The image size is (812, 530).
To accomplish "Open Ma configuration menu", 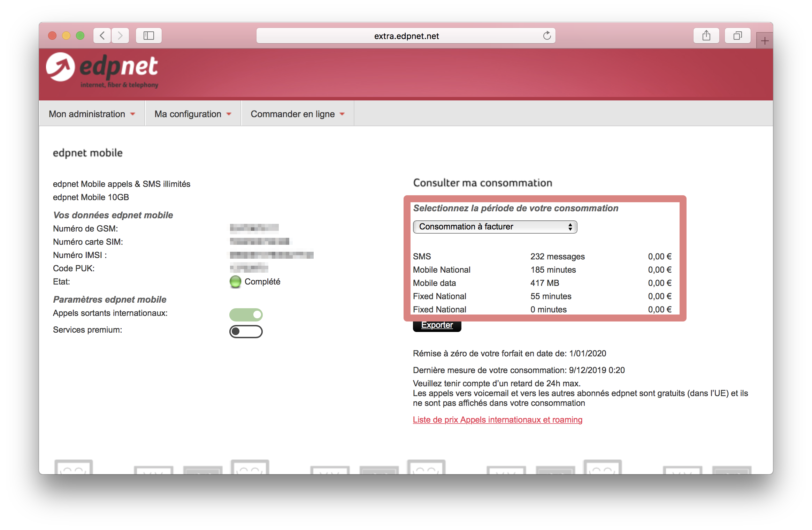I will pos(192,114).
